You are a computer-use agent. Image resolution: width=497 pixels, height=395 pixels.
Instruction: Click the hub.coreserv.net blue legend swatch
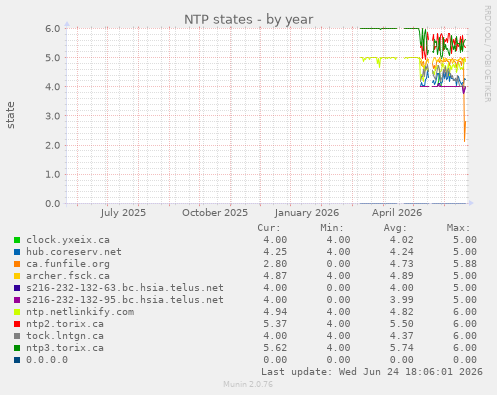pyautogui.click(x=17, y=252)
